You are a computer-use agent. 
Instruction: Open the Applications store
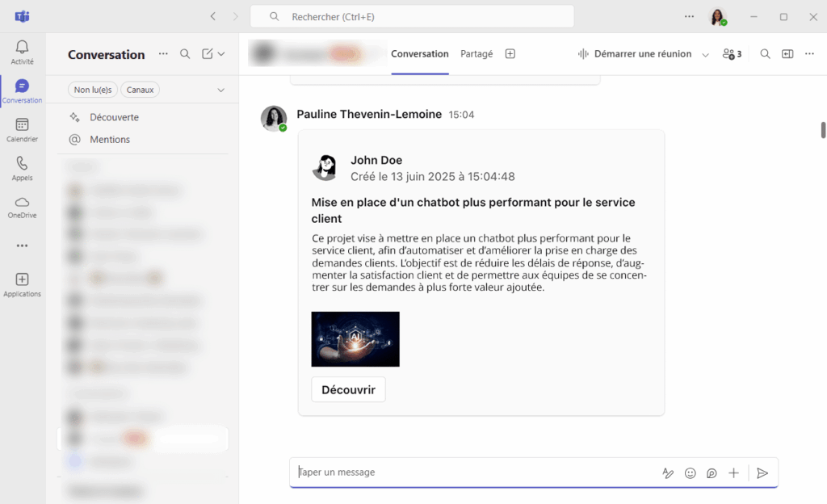point(22,284)
